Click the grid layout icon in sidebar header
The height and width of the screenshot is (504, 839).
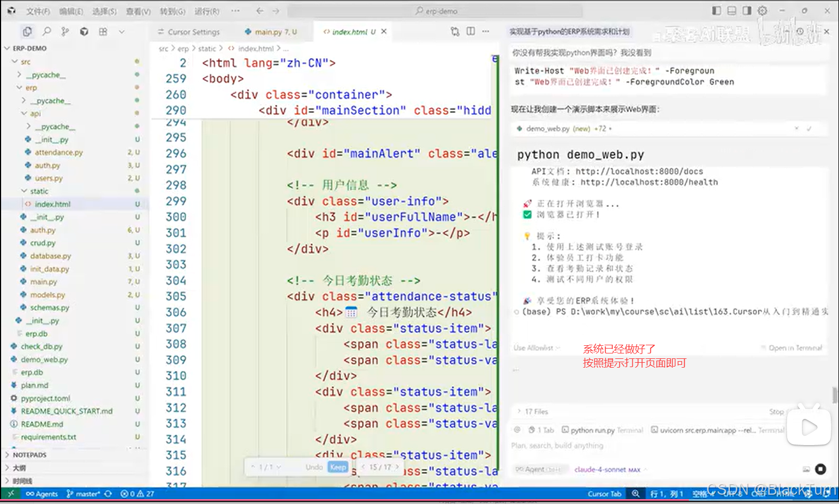point(103,32)
